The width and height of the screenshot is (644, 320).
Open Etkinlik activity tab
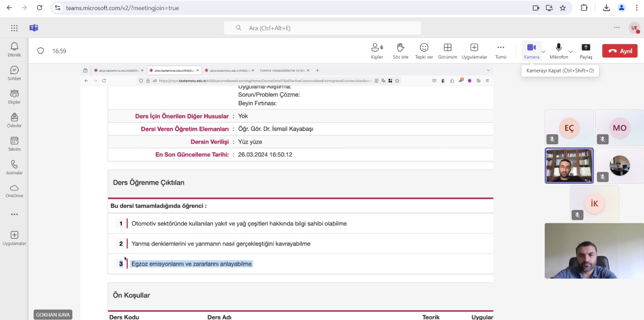14,50
